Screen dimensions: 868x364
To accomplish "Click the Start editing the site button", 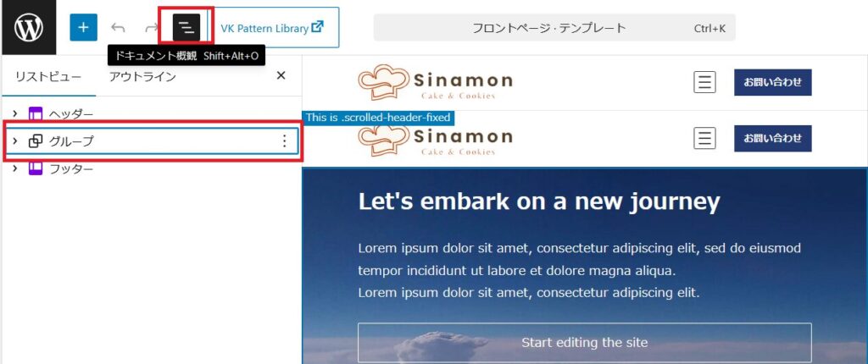I will coord(585,343).
